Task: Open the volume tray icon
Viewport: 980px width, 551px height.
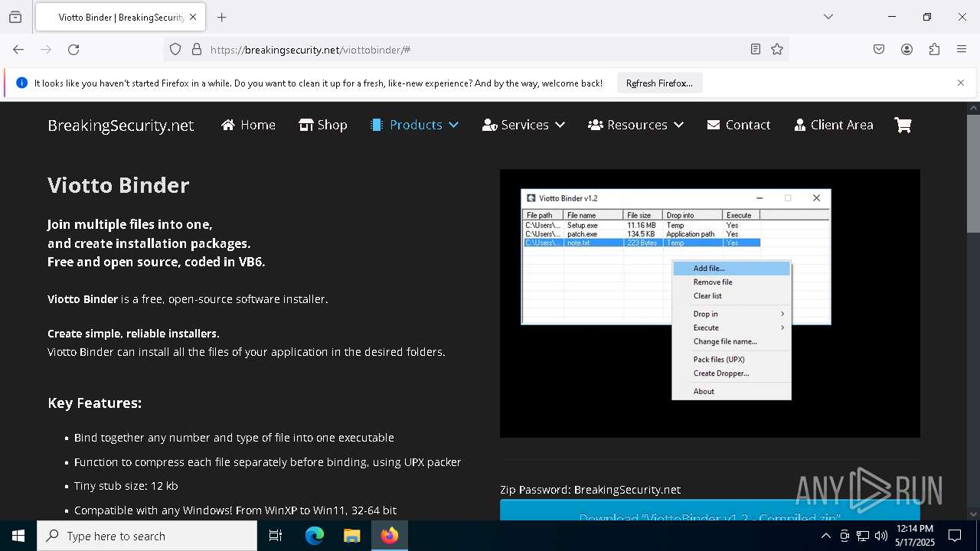Action: pyautogui.click(x=880, y=536)
